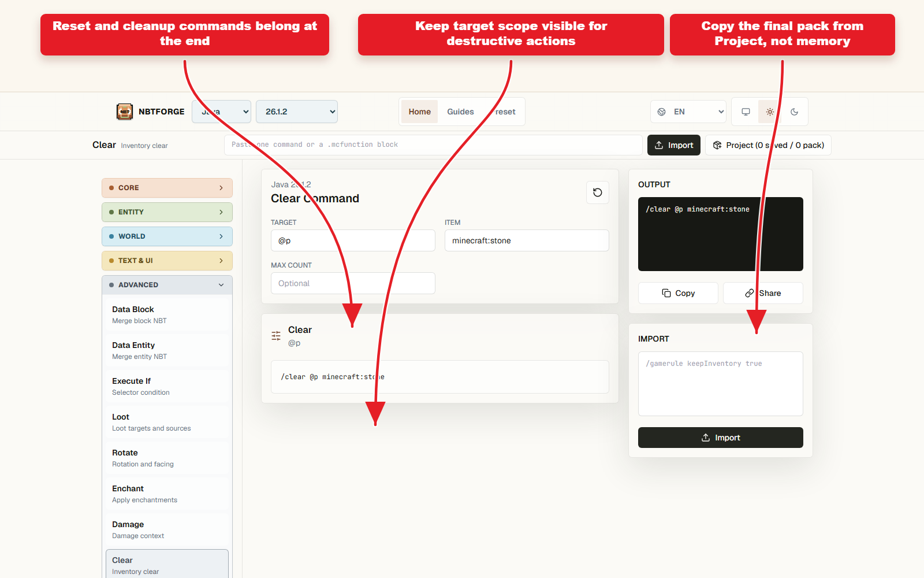Click the Import button under IMPORT

721,438
